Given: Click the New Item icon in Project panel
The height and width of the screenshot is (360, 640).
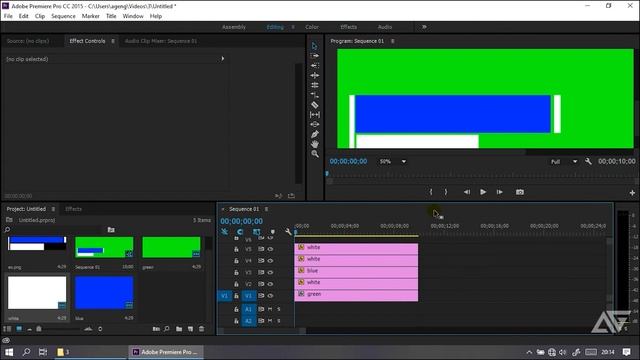Looking at the screenshot, I should (x=190, y=329).
